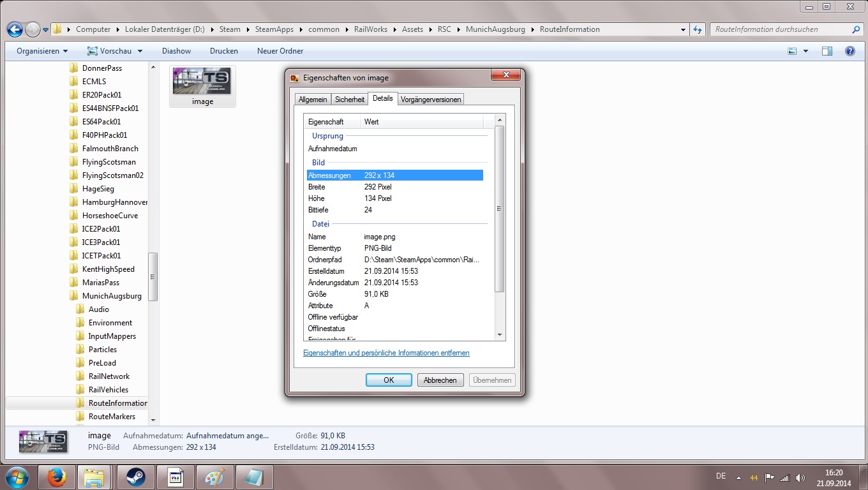The height and width of the screenshot is (490, 868).
Task: Create a folder with Neuer Ordner
Action: (280, 51)
